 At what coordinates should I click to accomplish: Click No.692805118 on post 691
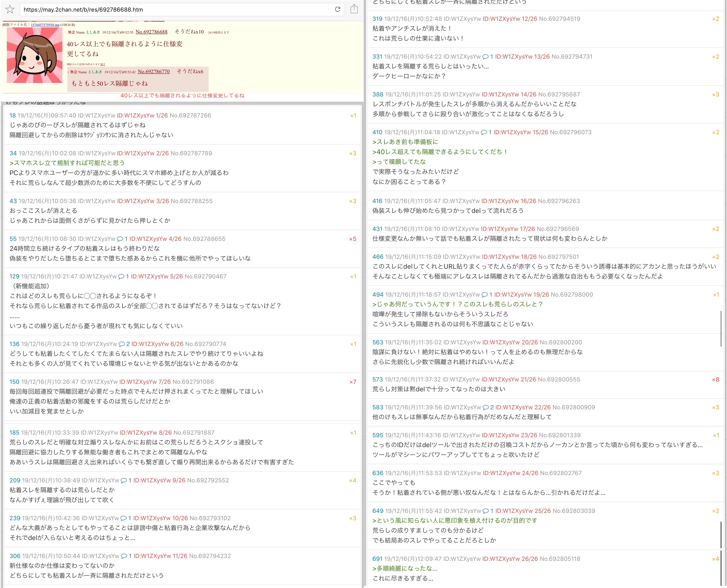click(x=560, y=558)
